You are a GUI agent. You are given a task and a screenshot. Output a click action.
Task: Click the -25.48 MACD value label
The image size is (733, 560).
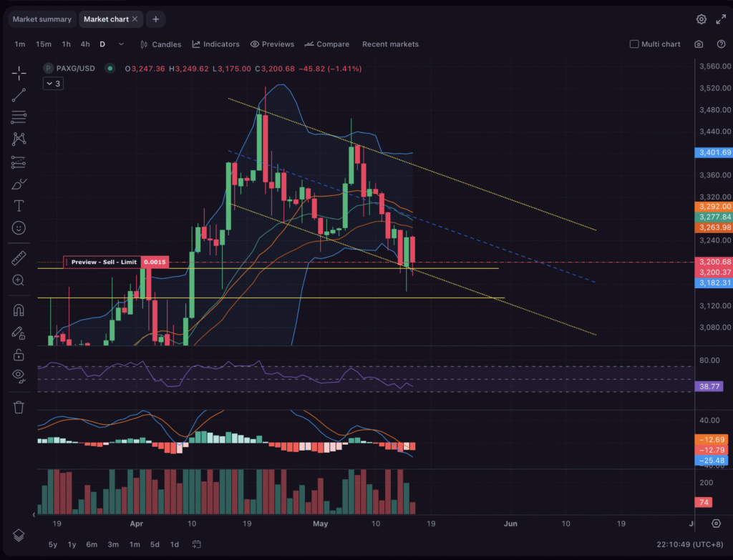click(x=711, y=460)
